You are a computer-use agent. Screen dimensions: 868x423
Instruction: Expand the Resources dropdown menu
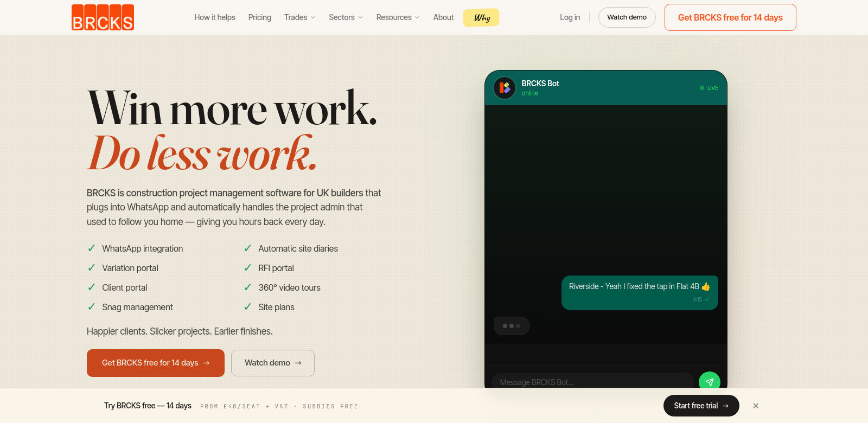pos(398,17)
